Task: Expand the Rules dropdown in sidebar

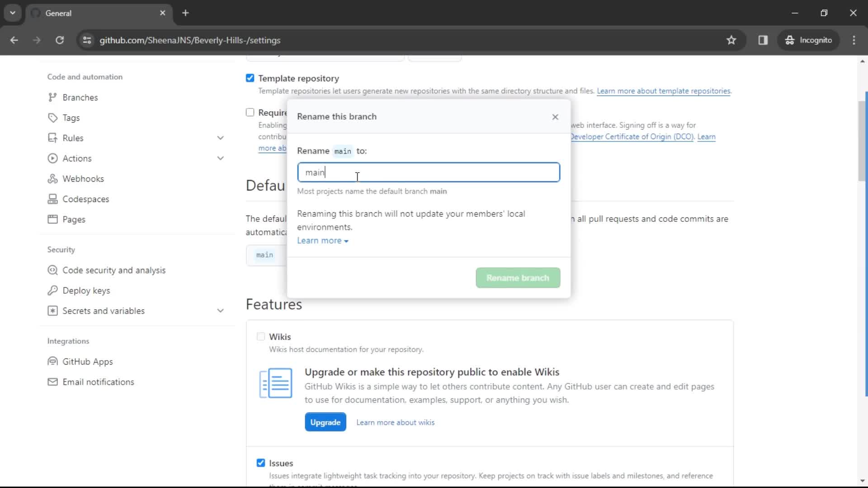Action: (221, 138)
